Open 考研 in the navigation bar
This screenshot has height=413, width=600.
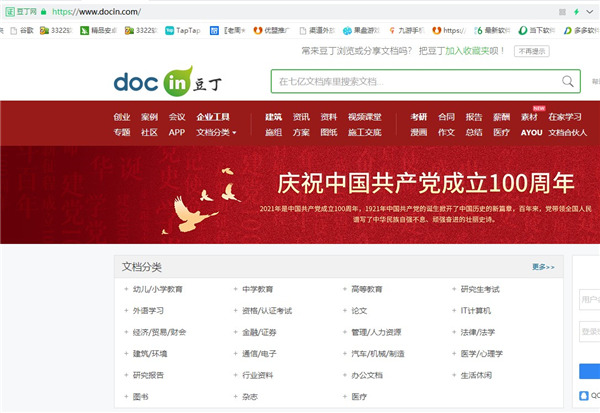419,117
